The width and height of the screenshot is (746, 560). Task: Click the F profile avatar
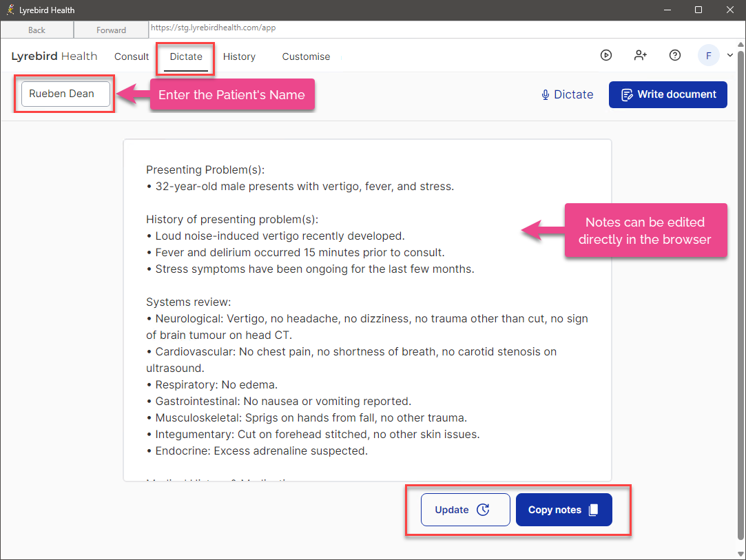tap(708, 56)
